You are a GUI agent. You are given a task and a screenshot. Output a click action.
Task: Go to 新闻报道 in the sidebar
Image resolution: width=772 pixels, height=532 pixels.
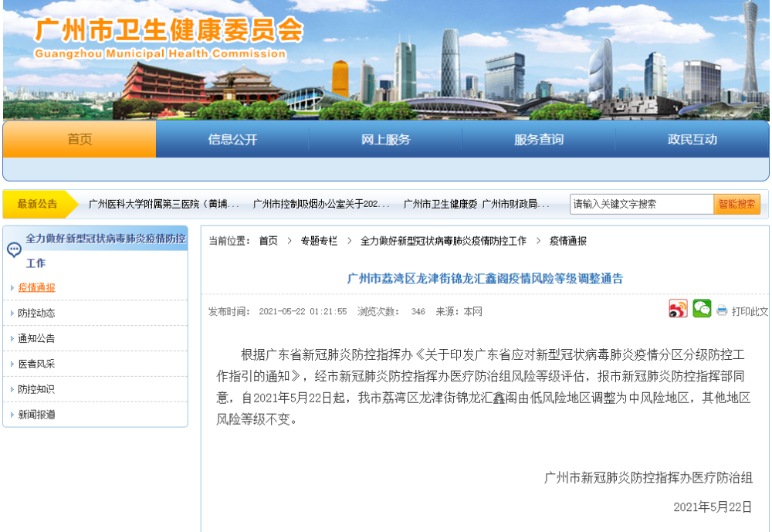[x=37, y=415]
